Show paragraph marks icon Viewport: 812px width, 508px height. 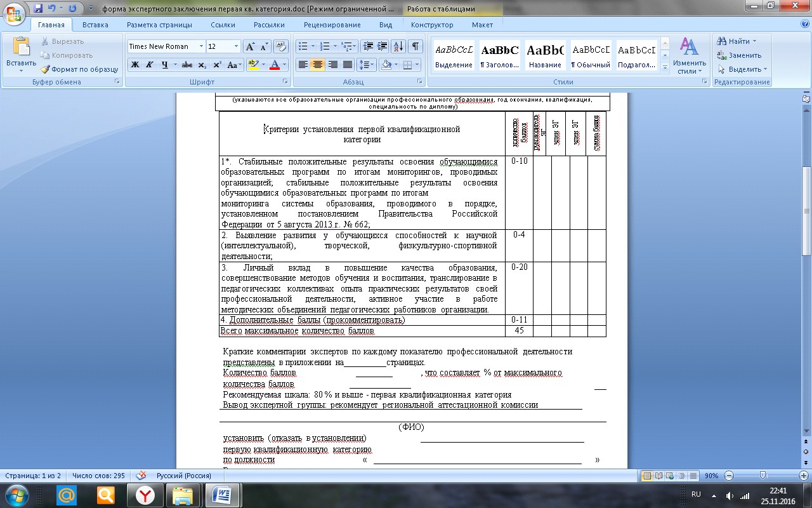(416, 46)
